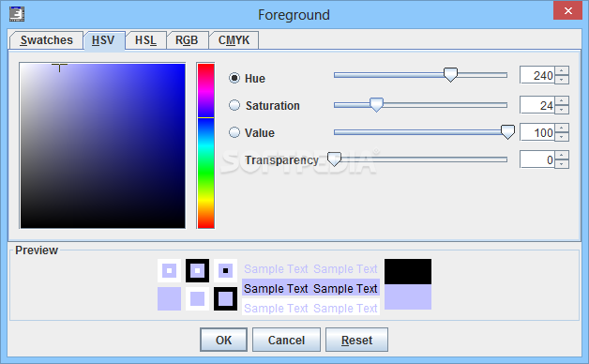Click the saturation-value color gradient square

tap(102, 145)
